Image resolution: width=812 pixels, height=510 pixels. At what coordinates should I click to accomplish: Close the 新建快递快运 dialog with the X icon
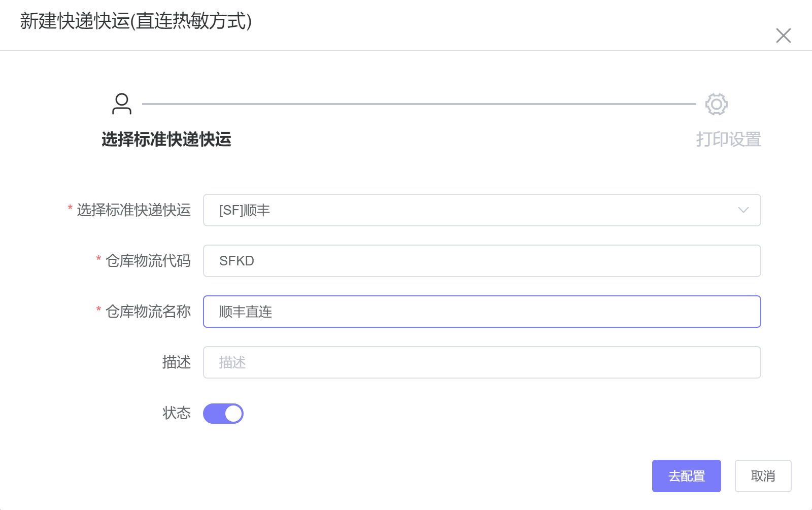783,36
